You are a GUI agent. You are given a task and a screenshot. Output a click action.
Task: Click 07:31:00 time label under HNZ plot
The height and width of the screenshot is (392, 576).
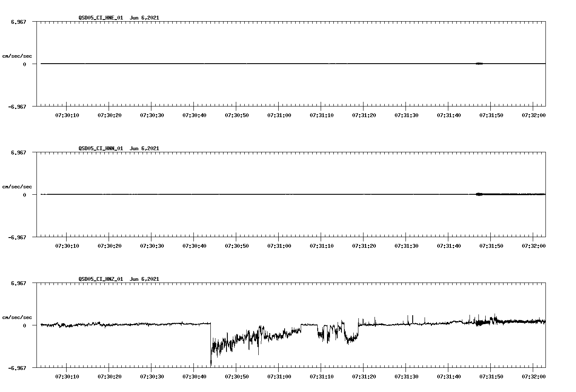coord(279,376)
